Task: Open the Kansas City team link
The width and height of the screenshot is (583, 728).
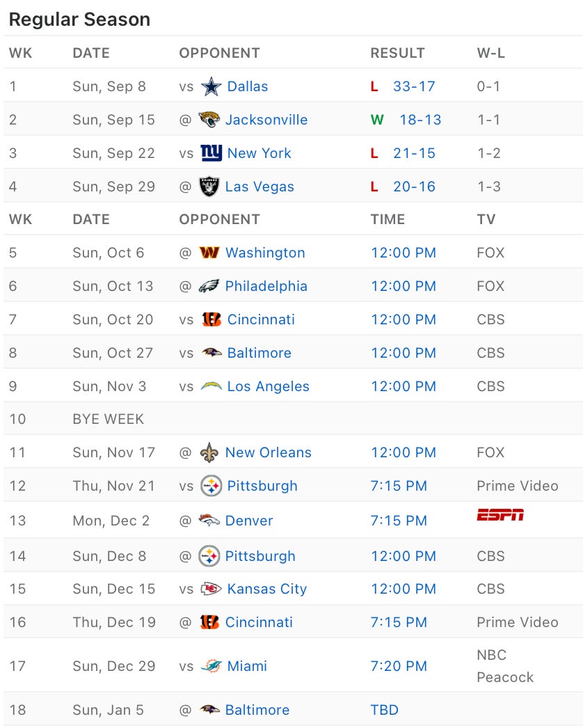Action: 267,589
